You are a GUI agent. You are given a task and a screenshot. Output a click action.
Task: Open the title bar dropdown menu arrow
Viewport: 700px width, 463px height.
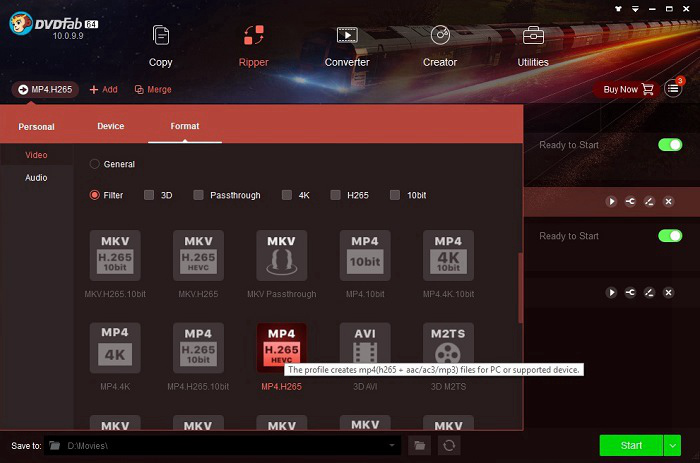click(635, 9)
